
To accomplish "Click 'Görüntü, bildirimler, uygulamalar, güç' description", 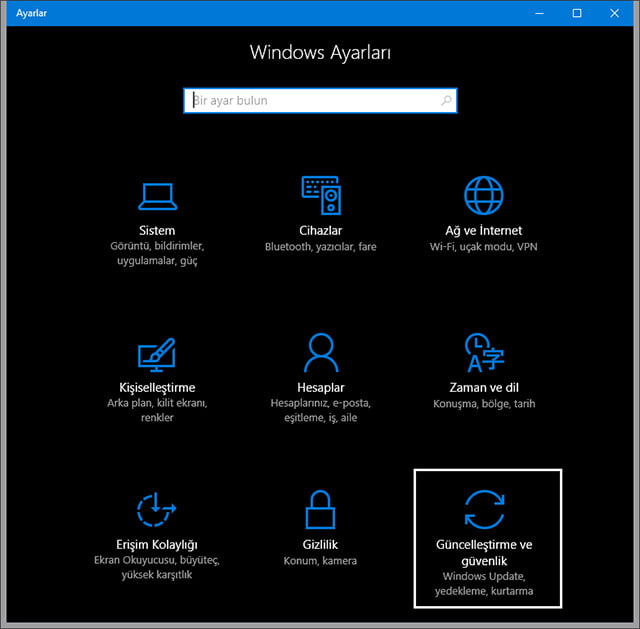I will point(157,253).
